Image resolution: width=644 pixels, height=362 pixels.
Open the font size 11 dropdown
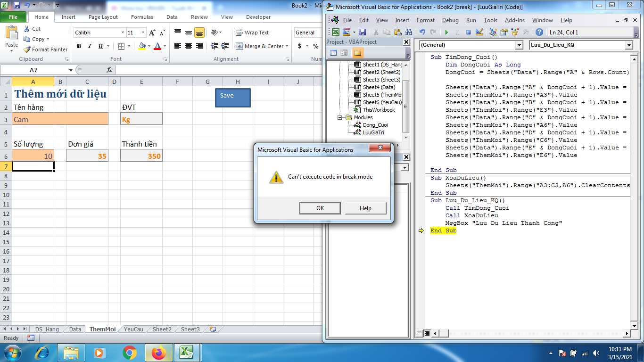pyautogui.click(x=143, y=33)
